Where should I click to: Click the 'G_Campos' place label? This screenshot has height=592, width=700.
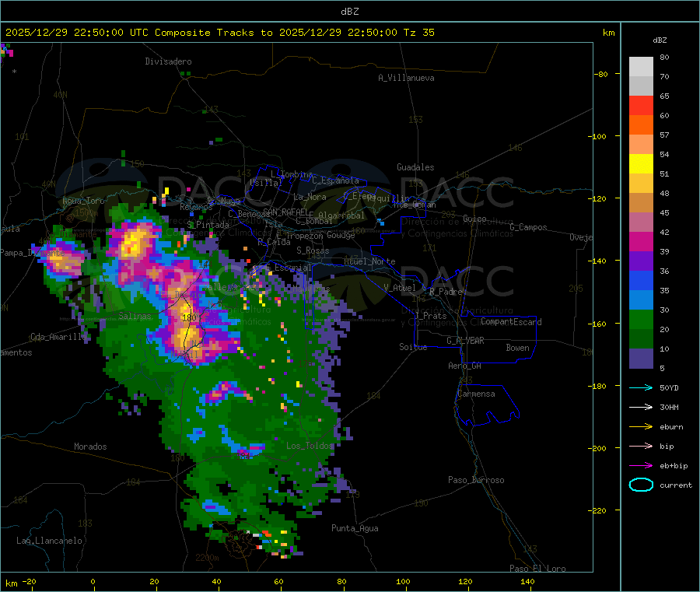pyautogui.click(x=529, y=227)
